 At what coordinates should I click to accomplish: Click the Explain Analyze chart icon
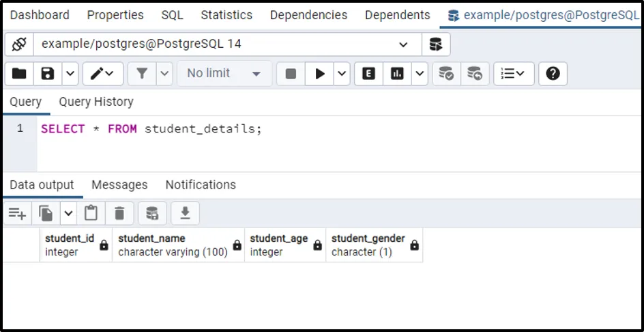396,74
